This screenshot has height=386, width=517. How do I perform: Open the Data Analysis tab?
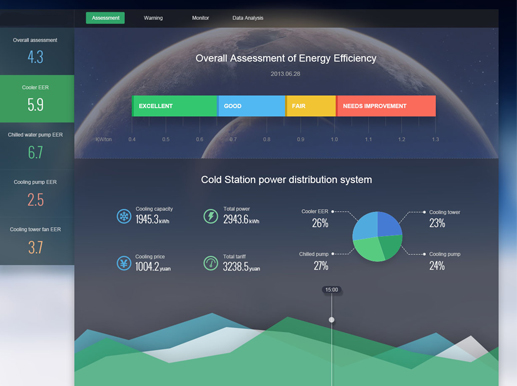tap(248, 18)
